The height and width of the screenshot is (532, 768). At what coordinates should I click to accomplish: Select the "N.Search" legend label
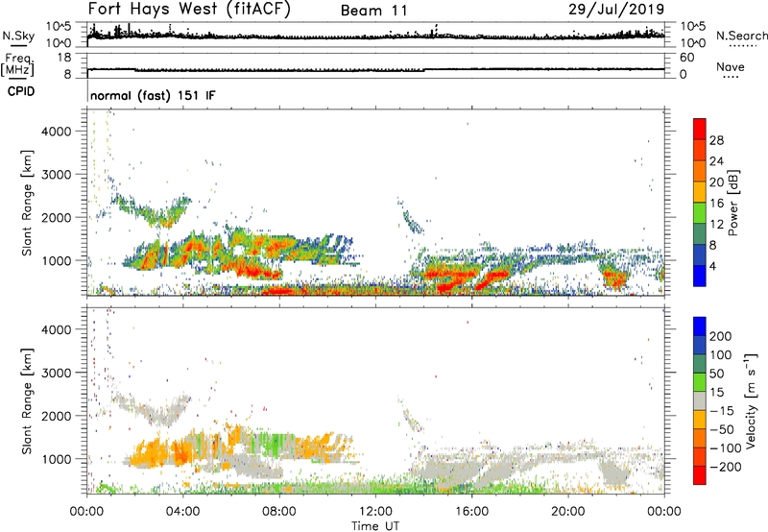(741, 36)
